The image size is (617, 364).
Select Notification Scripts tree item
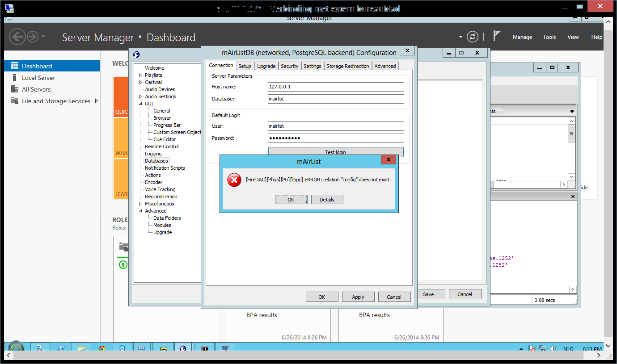point(165,168)
